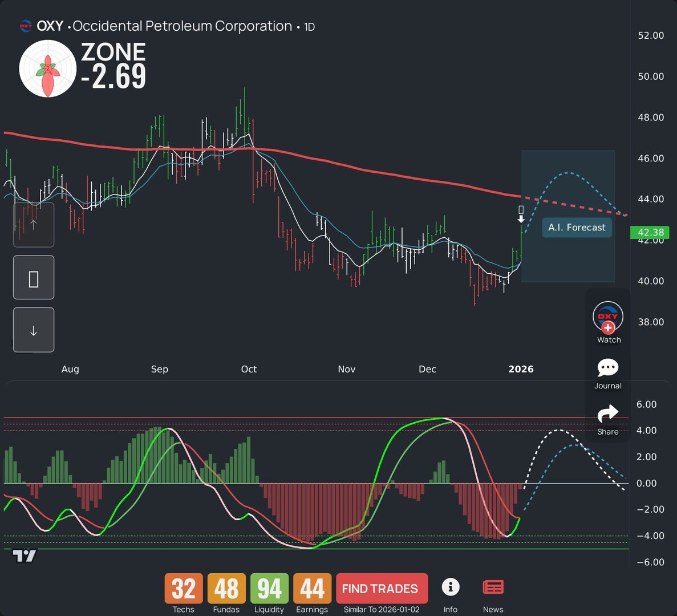The image size is (677, 616).
Task: Toggle the middle sidebar view button
Action: click(x=34, y=277)
